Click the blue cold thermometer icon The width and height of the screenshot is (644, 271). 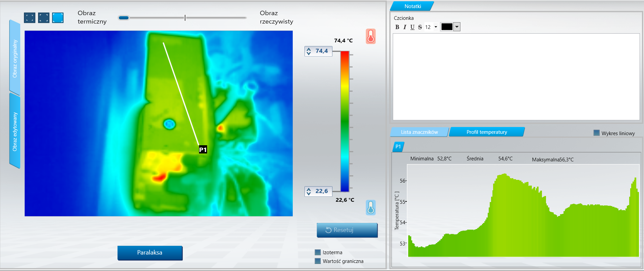click(371, 207)
